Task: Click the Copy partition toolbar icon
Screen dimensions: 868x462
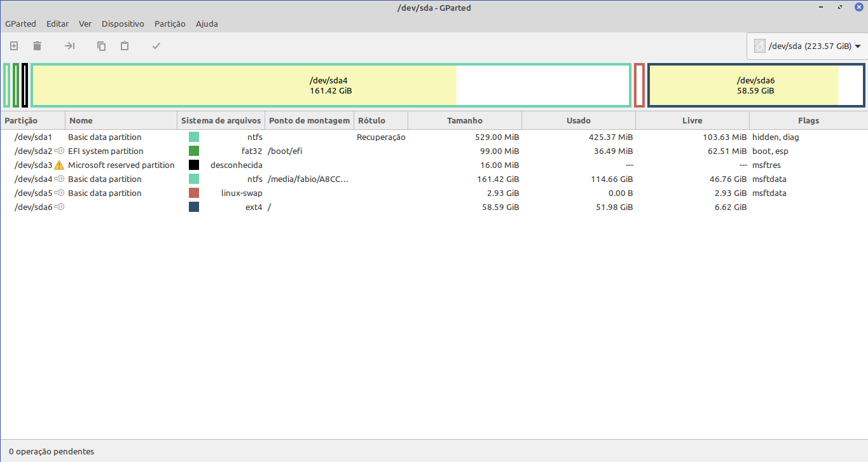Action: point(101,46)
